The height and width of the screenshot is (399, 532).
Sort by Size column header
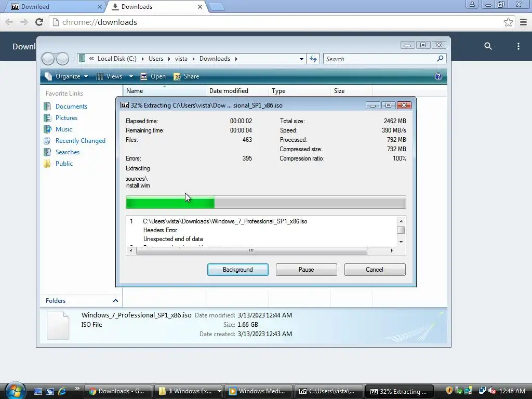tap(352, 90)
